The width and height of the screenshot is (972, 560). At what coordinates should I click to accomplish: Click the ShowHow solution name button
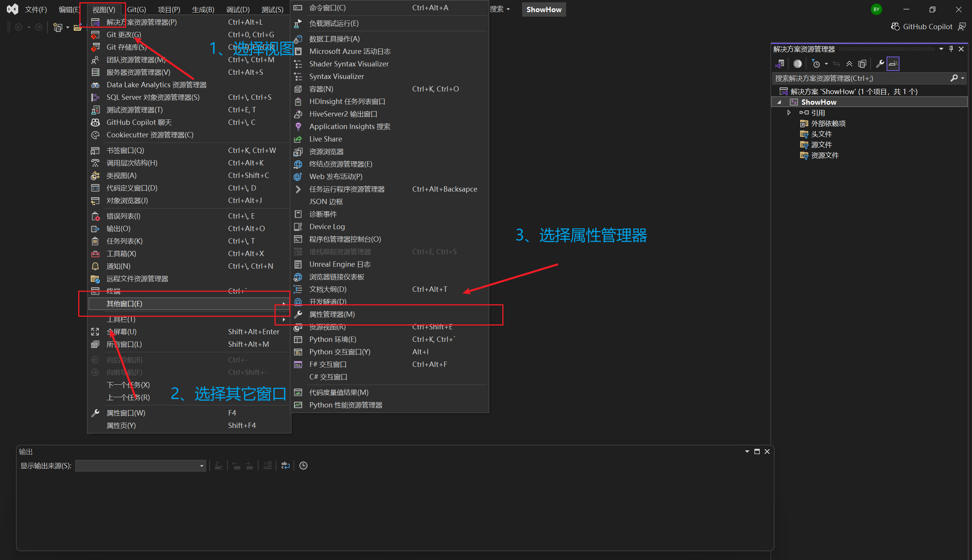tap(543, 9)
